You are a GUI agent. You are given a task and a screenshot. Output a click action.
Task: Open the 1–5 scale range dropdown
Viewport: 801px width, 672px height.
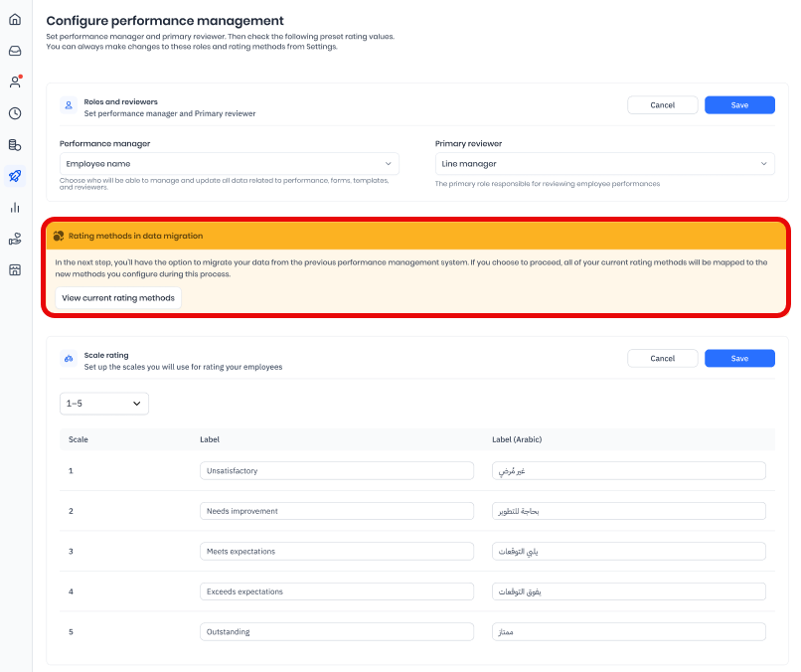pyautogui.click(x=104, y=404)
